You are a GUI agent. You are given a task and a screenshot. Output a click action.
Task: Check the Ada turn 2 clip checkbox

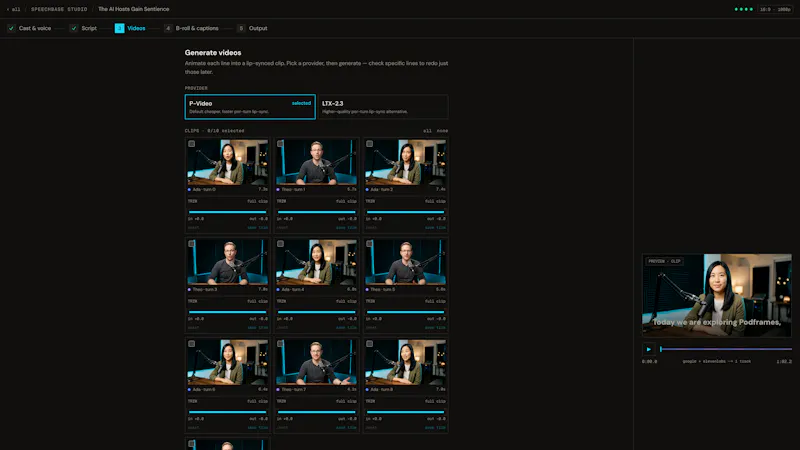pyautogui.click(x=369, y=144)
